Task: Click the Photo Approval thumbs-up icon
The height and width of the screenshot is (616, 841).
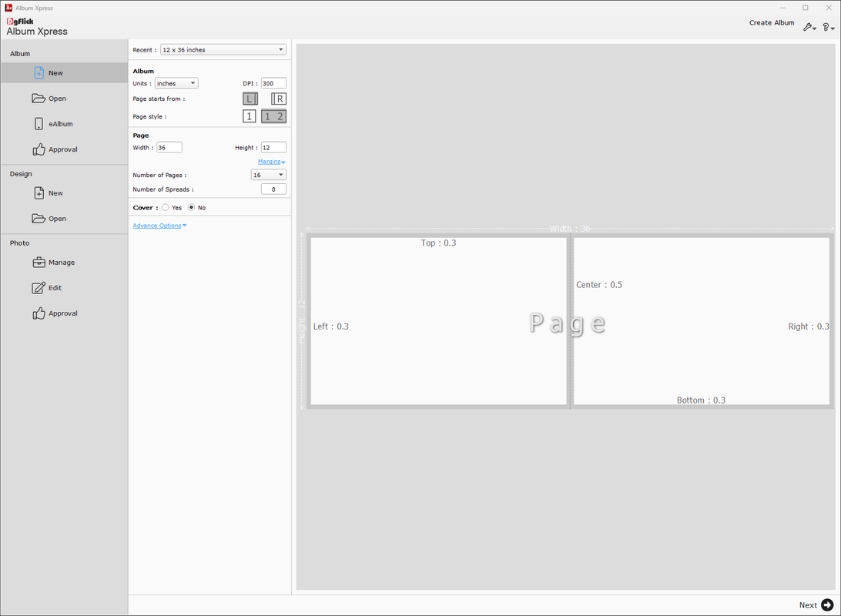Action: 39,313
